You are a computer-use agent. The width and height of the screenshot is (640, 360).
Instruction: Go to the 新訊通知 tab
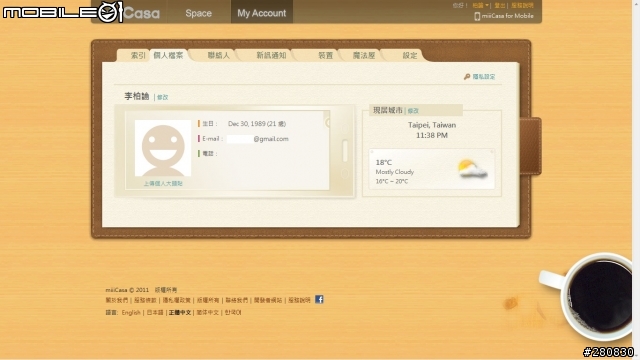(x=271, y=55)
